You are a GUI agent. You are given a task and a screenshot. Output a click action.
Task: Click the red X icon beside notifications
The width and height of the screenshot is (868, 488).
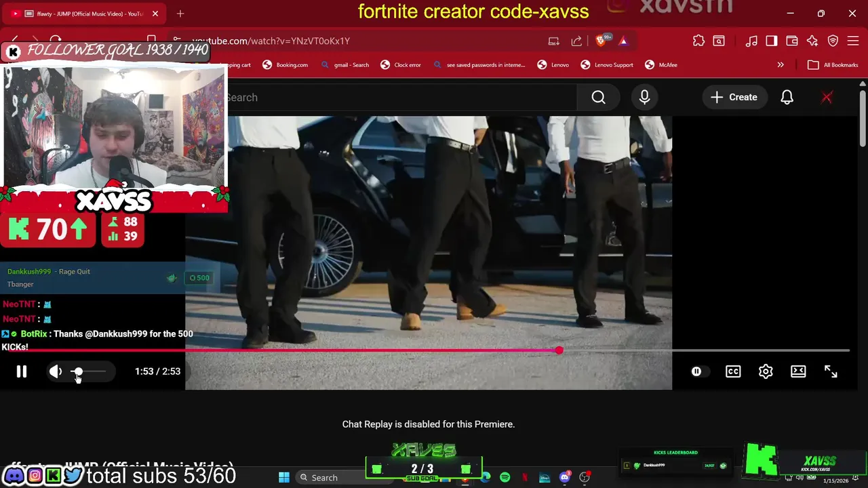(x=827, y=98)
